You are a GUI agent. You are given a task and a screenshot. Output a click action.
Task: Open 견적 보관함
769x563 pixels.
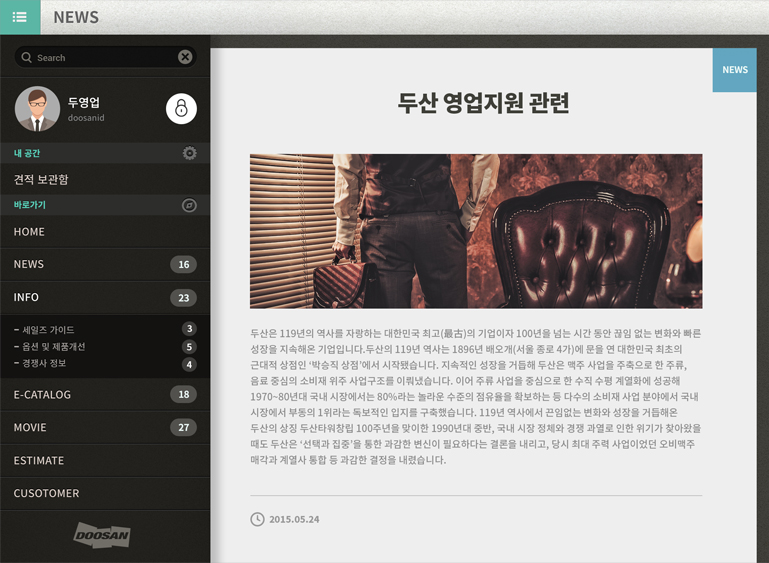105,179
